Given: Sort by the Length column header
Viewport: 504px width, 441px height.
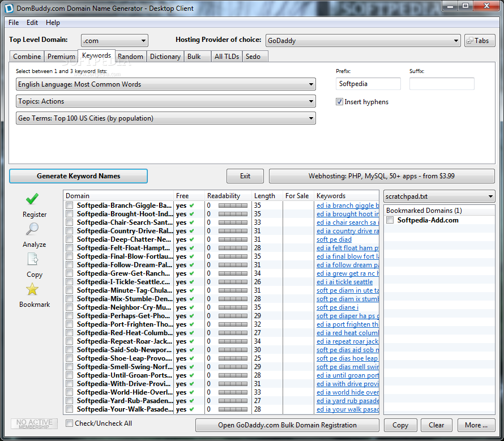Looking at the screenshot, I should [x=267, y=196].
